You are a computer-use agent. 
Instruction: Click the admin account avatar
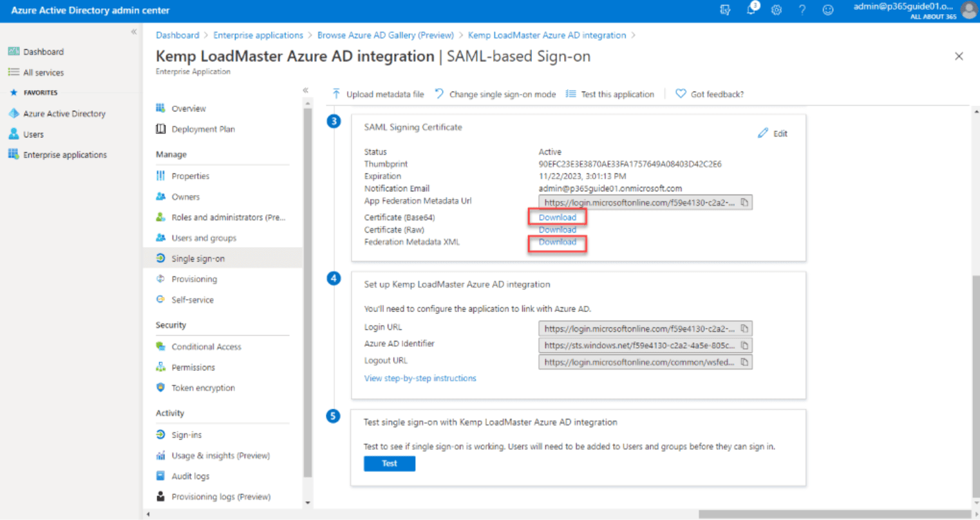968,10
